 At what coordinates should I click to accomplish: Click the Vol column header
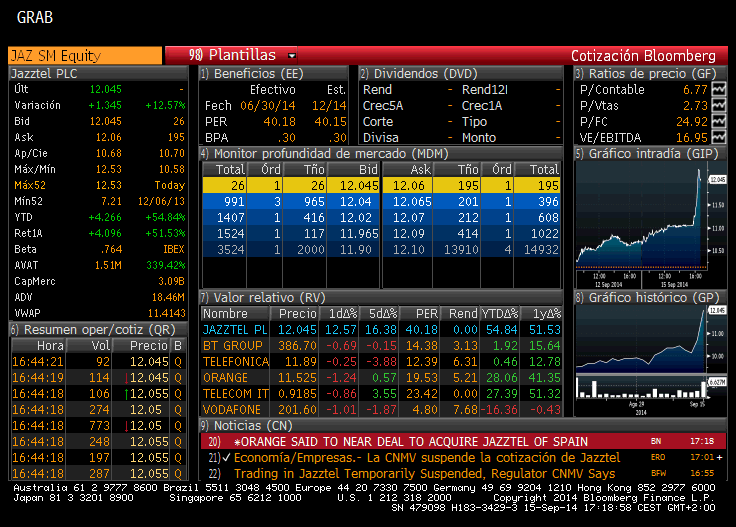tap(90, 345)
